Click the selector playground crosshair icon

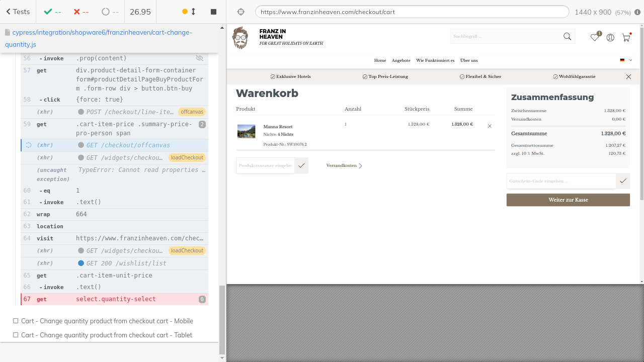pos(240,12)
